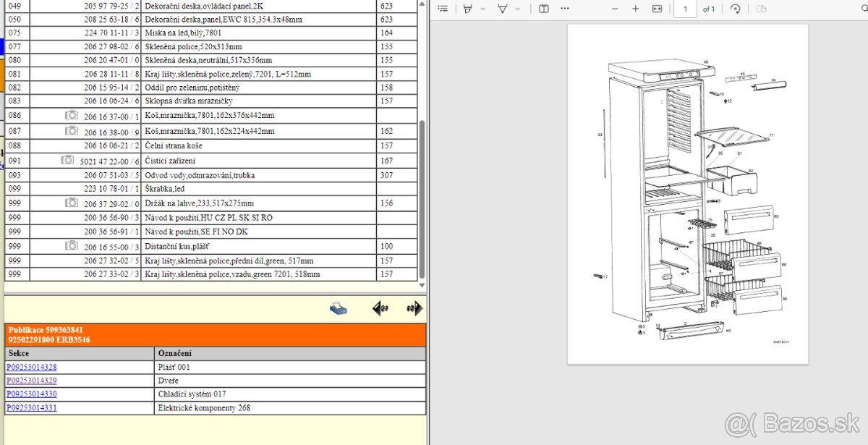
Task: Open camera photo for part 5021 47 22-00
Action: coord(67,160)
